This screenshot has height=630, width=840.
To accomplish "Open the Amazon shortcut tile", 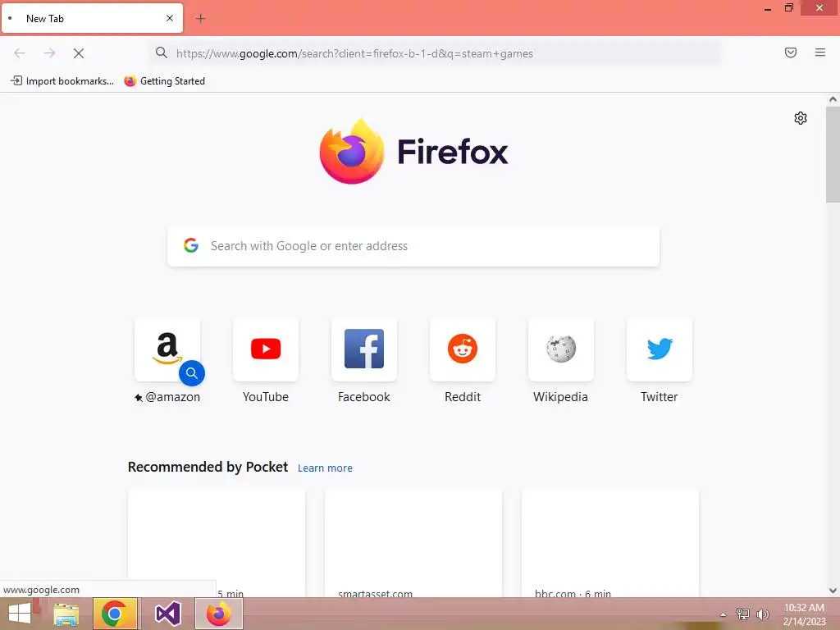I will pos(167,349).
